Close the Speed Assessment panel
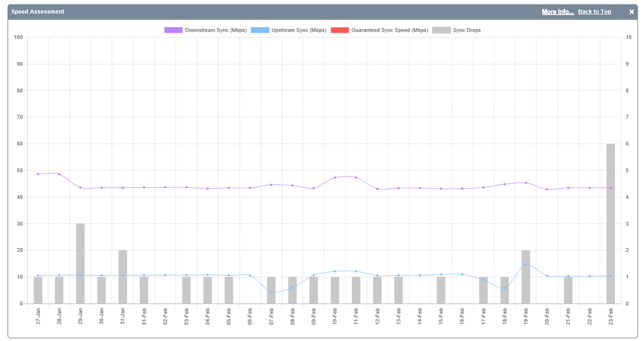This screenshot has height=341, width=644. (632, 12)
